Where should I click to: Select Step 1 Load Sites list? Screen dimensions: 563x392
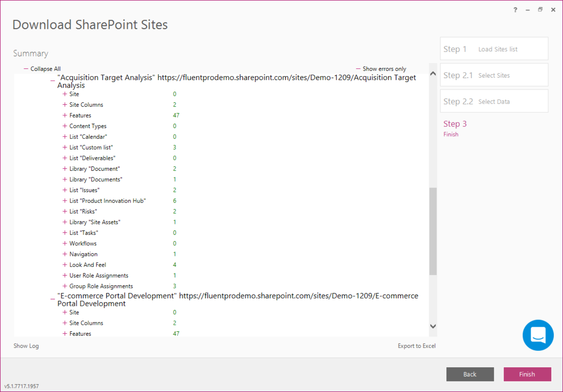coord(493,49)
